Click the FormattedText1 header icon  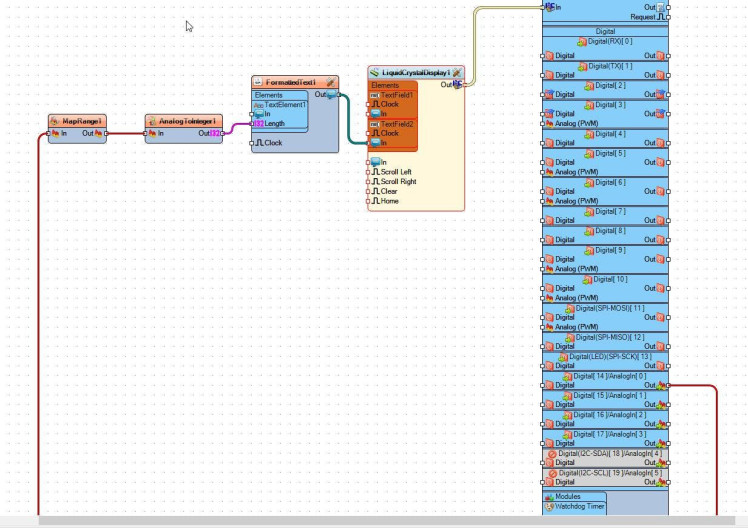pos(258,82)
